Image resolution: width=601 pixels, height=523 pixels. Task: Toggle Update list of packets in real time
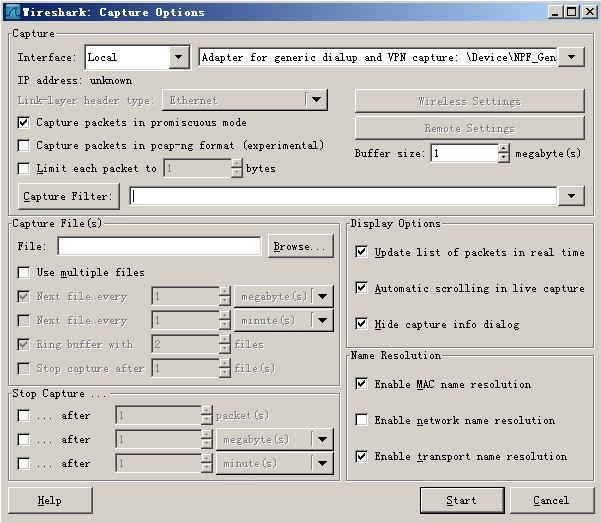(x=361, y=252)
